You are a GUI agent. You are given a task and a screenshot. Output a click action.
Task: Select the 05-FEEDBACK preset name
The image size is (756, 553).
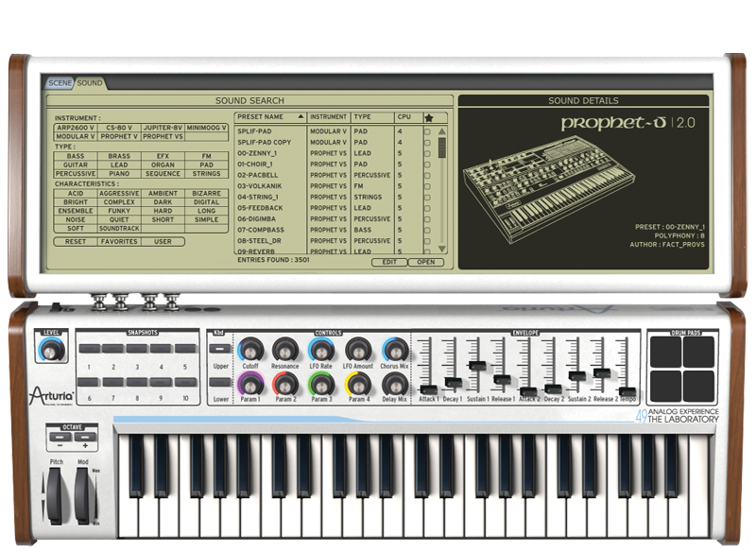tap(261, 208)
